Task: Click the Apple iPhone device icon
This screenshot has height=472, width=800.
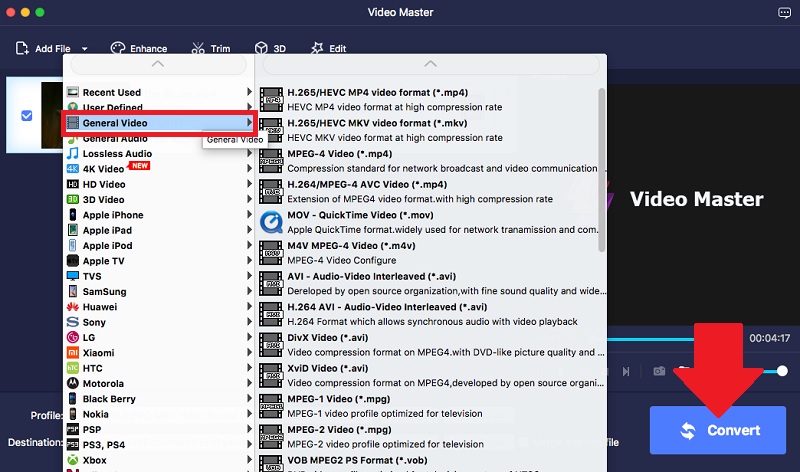Action: (73, 215)
